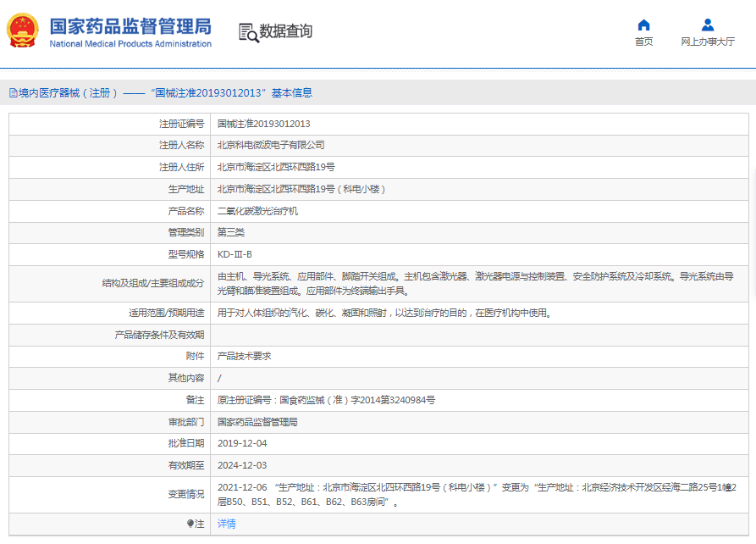
Task: Click the 注册证编号 row label
Action: pos(182,124)
